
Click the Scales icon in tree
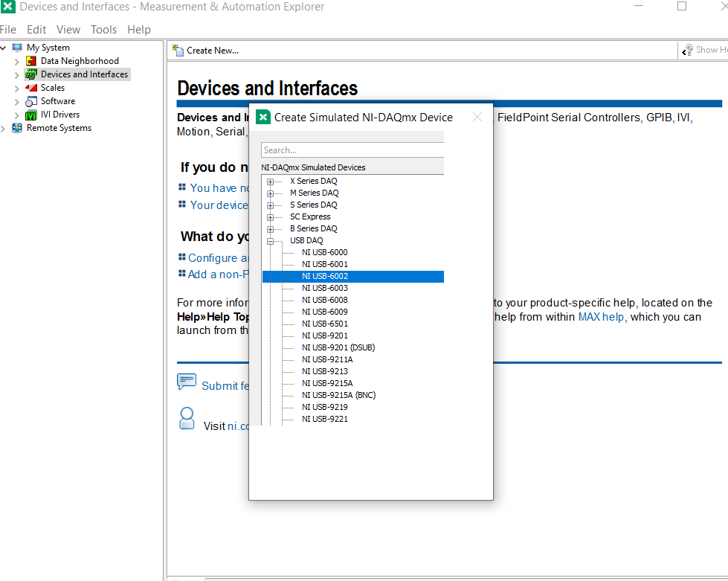pos(31,88)
